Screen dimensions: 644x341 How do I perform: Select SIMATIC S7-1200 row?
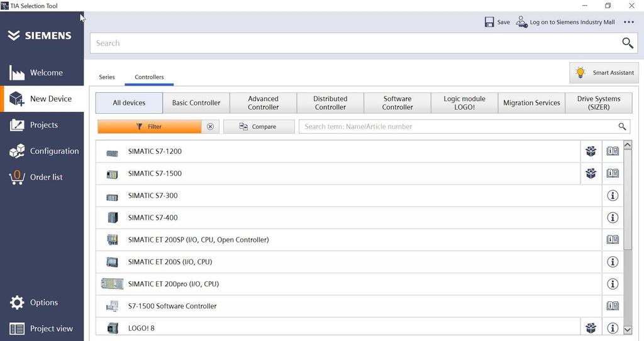click(x=338, y=151)
